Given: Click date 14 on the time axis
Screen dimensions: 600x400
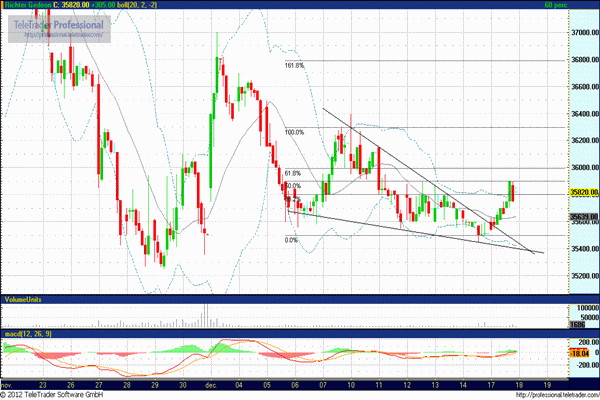Looking at the screenshot, I should [463, 385].
